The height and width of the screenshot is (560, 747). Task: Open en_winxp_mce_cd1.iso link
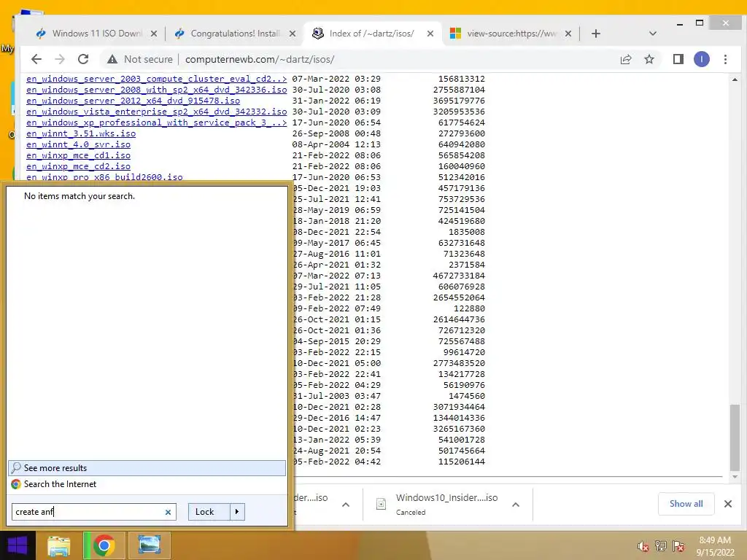(78, 156)
